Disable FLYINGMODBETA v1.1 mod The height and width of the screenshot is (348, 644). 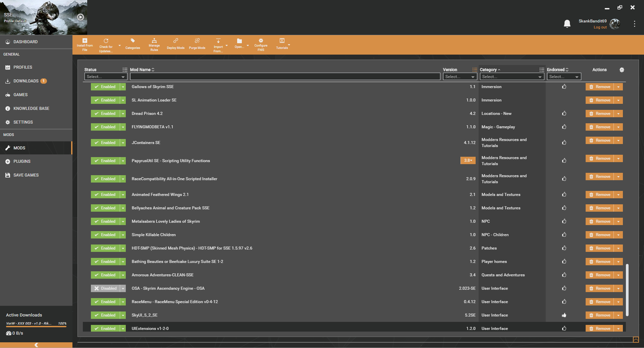pos(105,127)
